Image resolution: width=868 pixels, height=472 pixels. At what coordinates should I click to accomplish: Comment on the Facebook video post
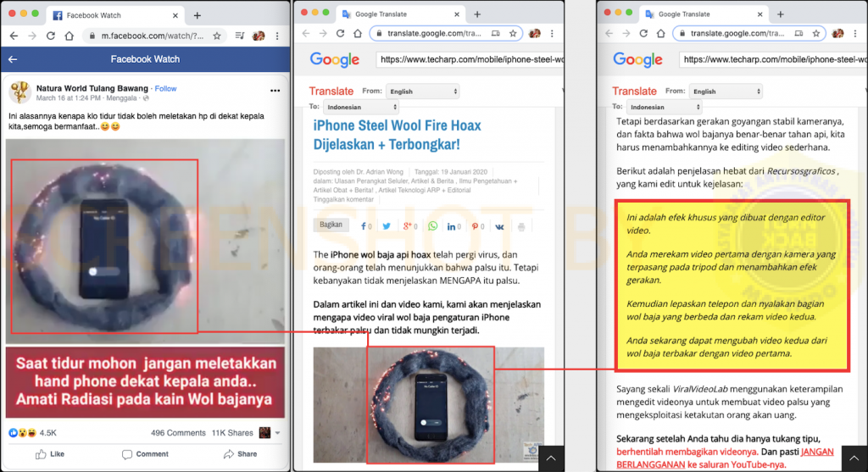click(x=145, y=454)
